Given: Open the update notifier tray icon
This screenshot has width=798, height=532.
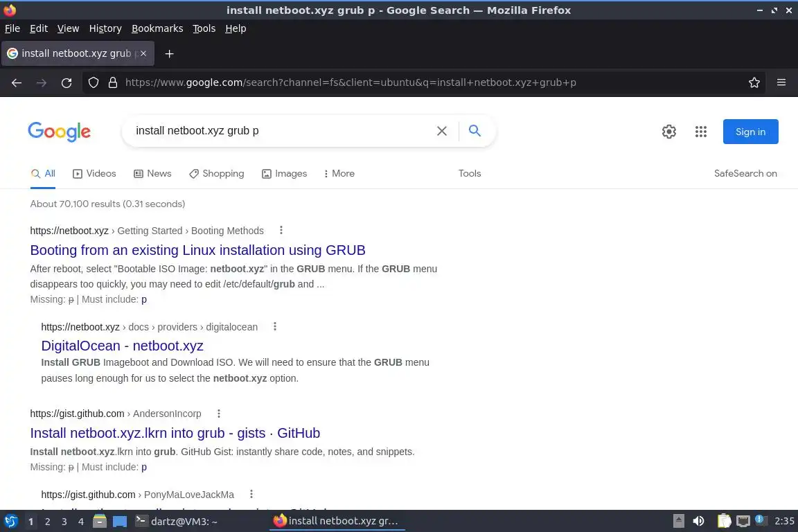Looking at the screenshot, I should [x=759, y=520].
